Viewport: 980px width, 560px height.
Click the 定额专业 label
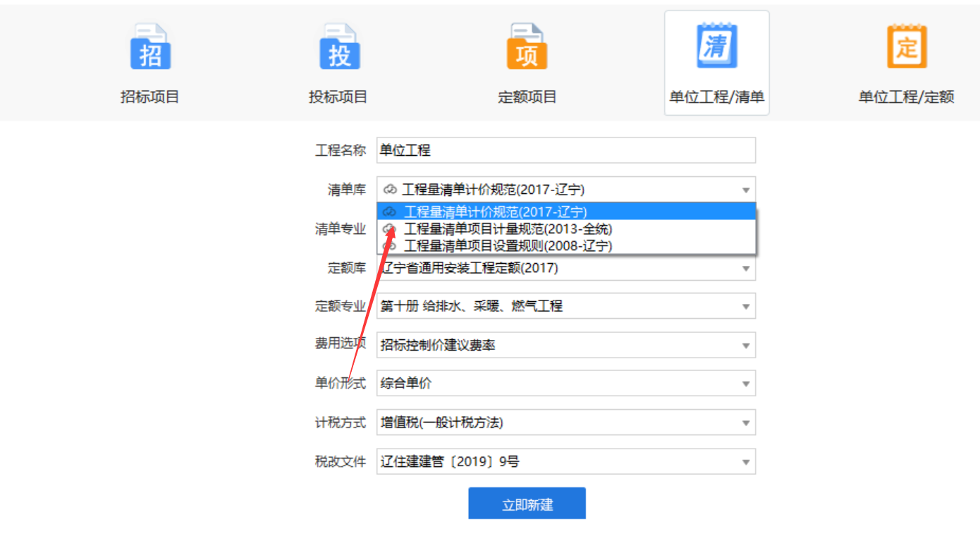tap(341, 306)
